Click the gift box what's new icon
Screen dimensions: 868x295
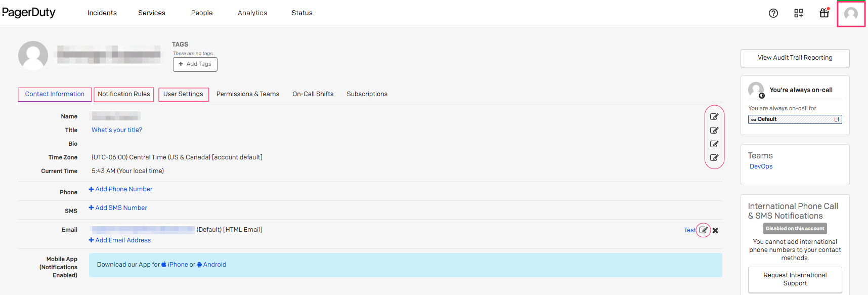(x=824, y=13)
